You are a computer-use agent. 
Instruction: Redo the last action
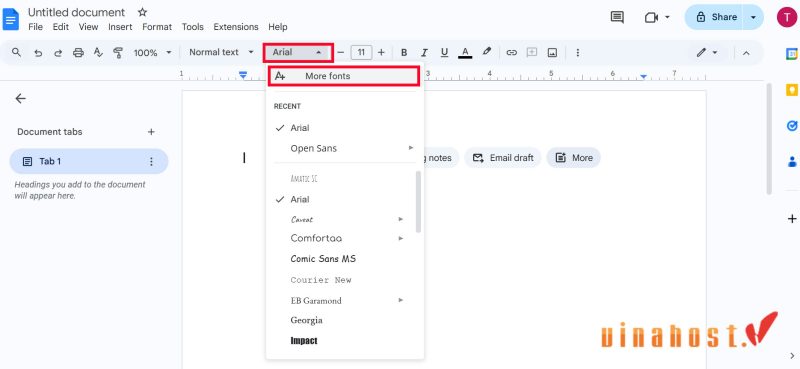pyautogui.click(x=58, y=53)
